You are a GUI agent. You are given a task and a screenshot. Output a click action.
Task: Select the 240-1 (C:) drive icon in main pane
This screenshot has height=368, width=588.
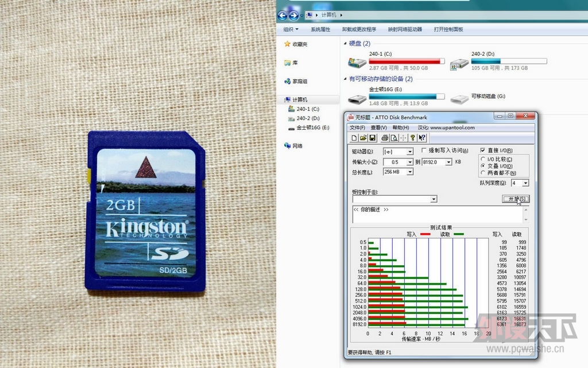(357, 62)
